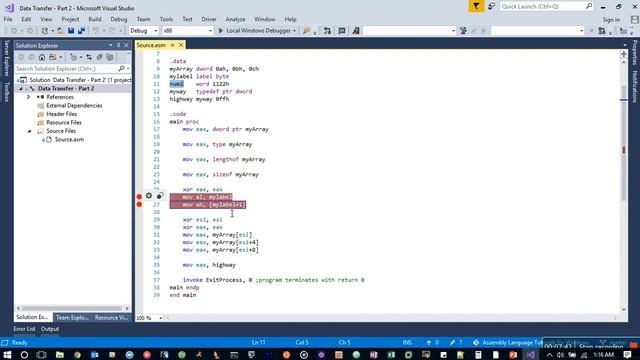Open the Output tab

tap(50, 329)
